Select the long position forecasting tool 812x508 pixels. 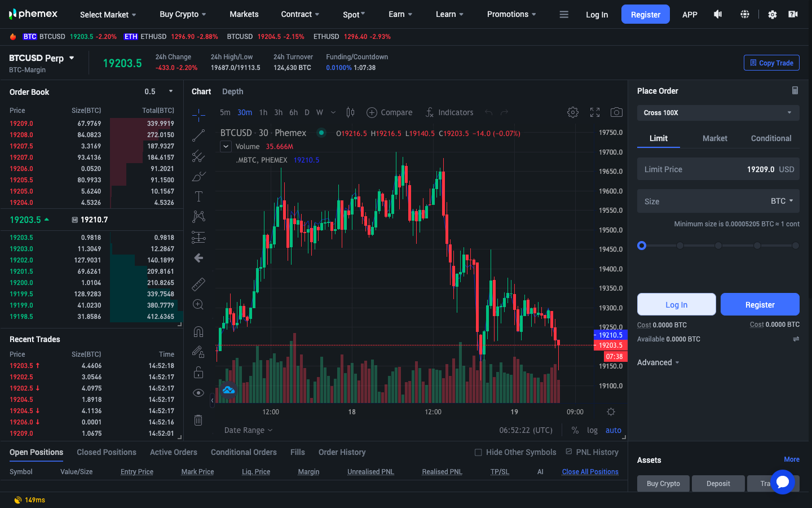point(198,237)
